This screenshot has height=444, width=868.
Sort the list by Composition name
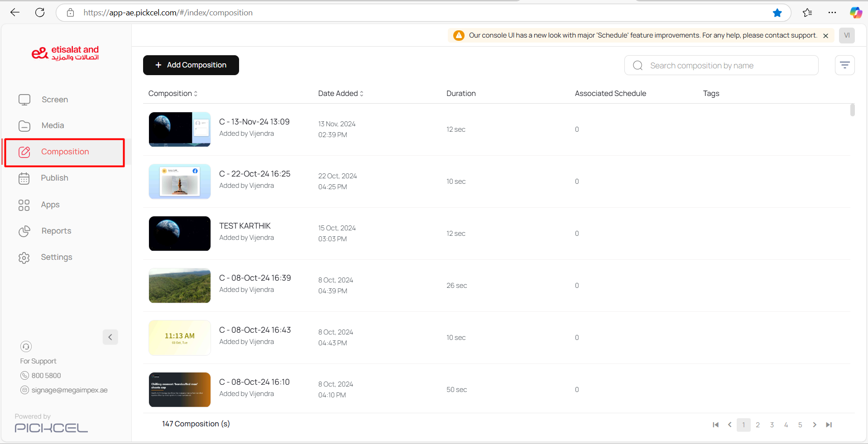tap(173, 94)
